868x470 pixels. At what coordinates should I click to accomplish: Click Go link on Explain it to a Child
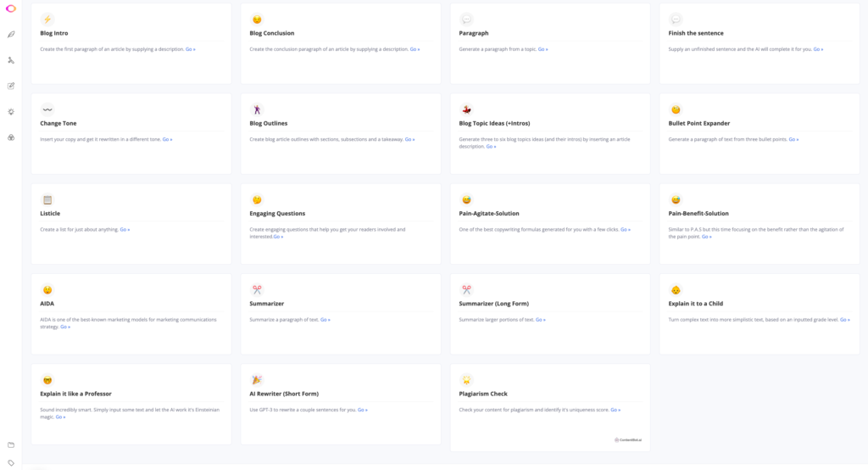click(x=845, y=320)
